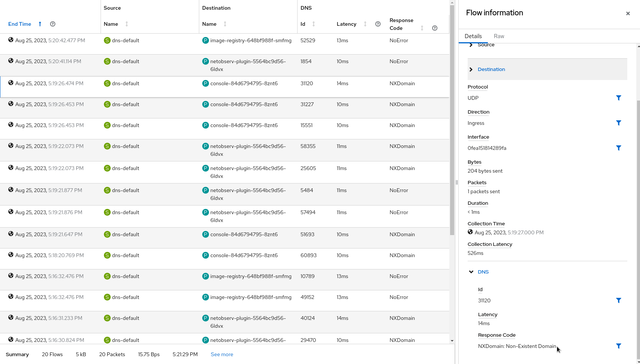This screenshot has width=640, height=364.
Task: Click 20 Packets in summary bar
Action: pos(112,354)
